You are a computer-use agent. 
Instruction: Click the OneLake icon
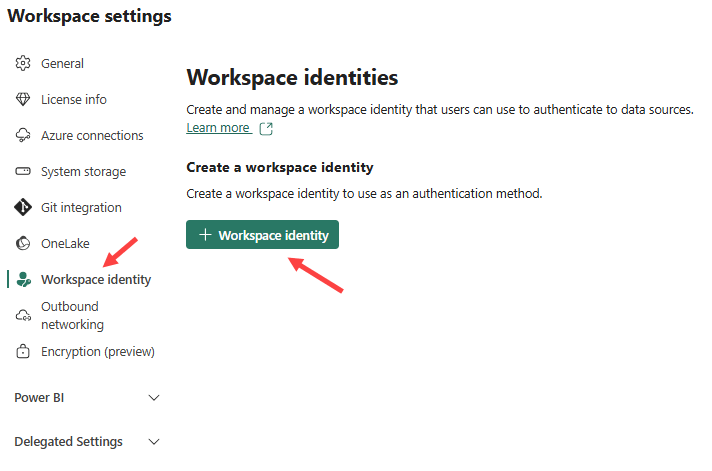pos(23,243)
